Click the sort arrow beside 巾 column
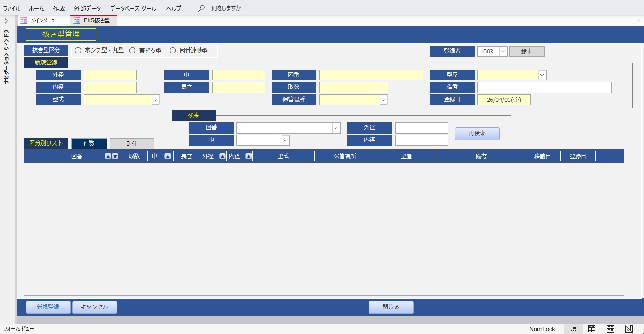Screen dimensions: 644x334 [168, 157]
